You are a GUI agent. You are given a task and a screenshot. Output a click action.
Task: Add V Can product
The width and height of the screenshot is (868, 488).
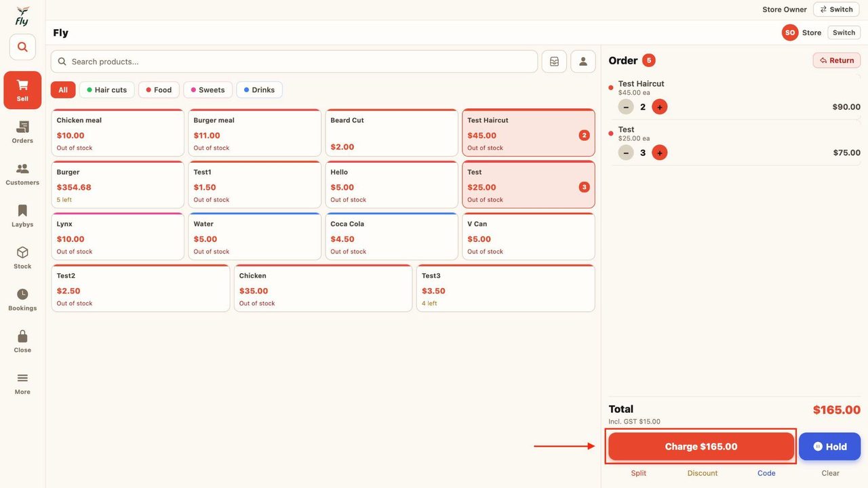(529, 237)
